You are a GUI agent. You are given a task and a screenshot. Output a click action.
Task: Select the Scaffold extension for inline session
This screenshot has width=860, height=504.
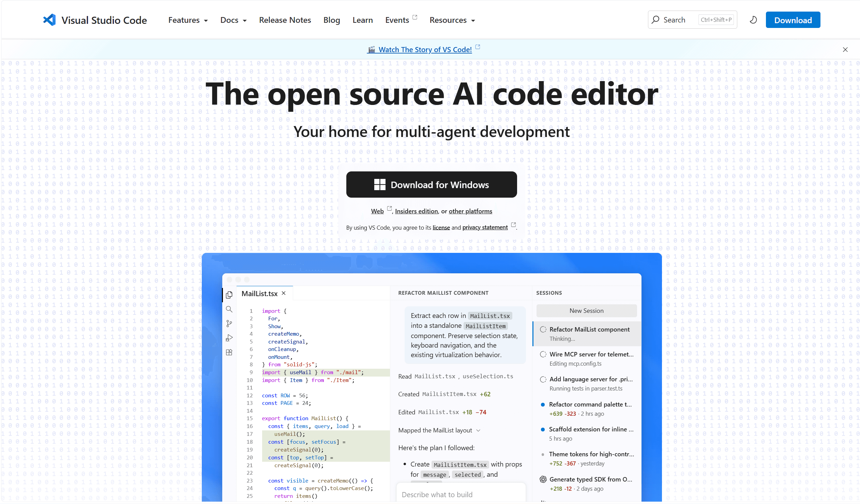586,434
